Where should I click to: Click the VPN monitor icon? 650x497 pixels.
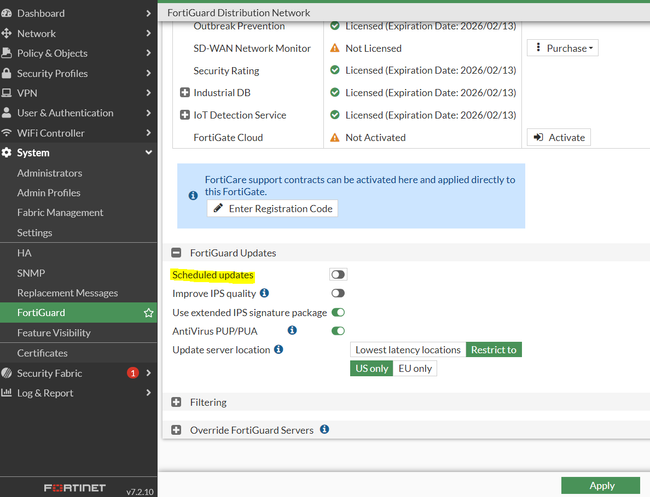coord(7,94)
